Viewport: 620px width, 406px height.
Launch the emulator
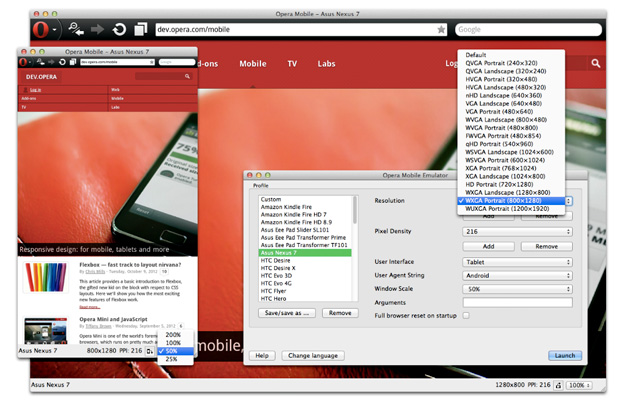pyautogui.click(x=565, y=355)
